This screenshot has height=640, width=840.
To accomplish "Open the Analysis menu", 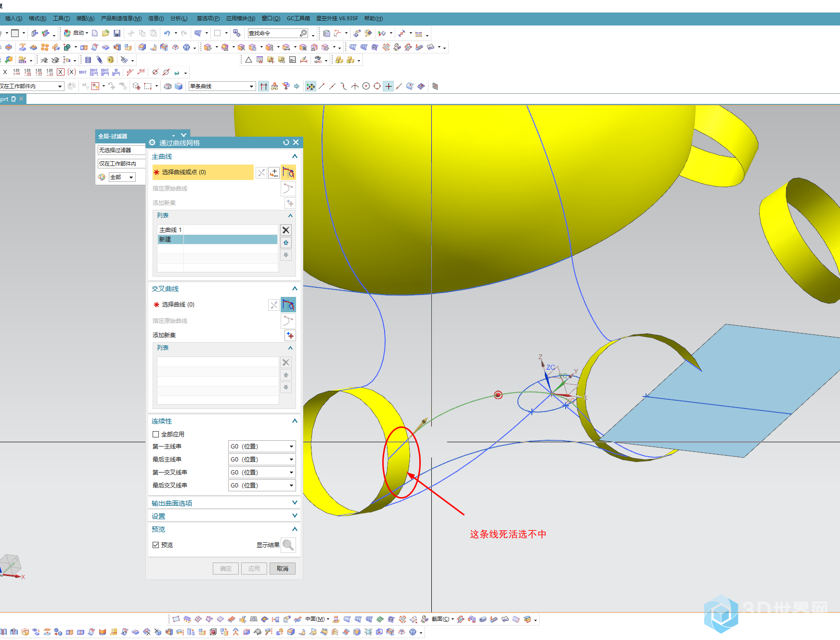I will coord(179,18).
